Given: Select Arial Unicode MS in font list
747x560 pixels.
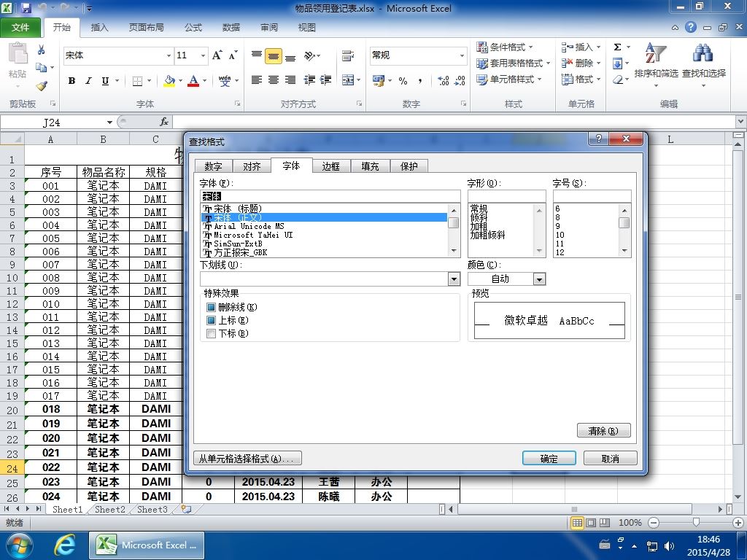Looking at the screenshot, I should (249, 226).
